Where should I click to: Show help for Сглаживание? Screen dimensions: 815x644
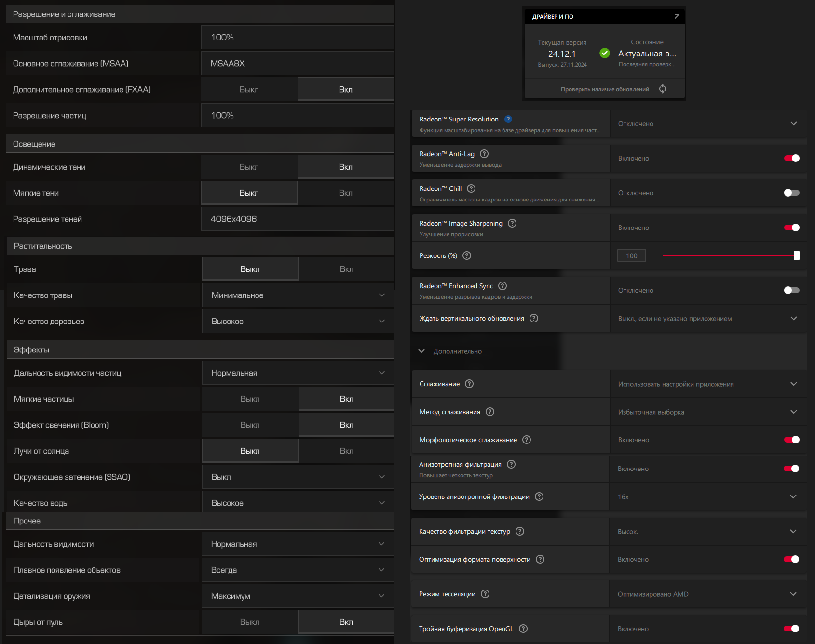[x=469, y=384]
